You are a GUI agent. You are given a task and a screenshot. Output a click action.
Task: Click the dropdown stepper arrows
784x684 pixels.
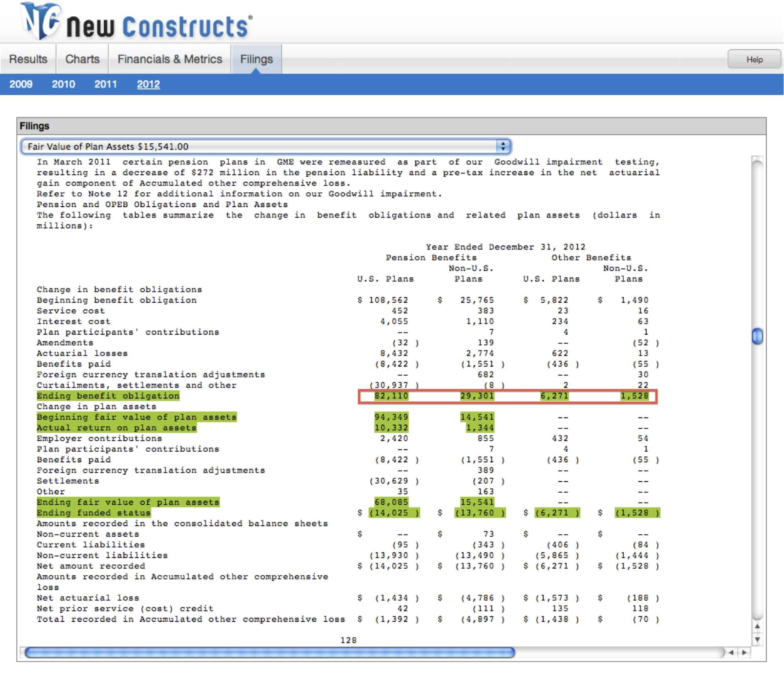[x=503, y=146]
